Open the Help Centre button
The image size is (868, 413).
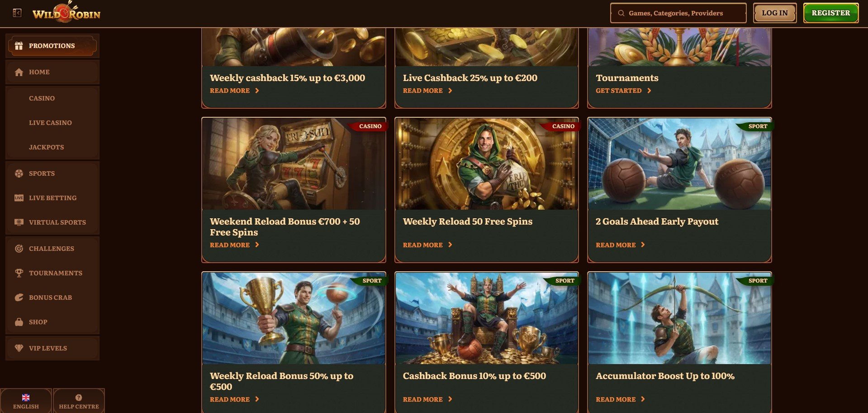pyautogui.click(x=79, y=401)
